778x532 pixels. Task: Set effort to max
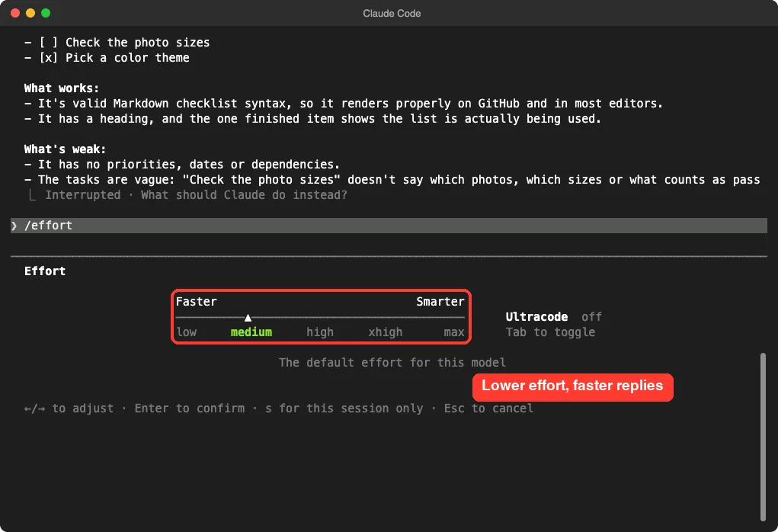tap(454, 332)
